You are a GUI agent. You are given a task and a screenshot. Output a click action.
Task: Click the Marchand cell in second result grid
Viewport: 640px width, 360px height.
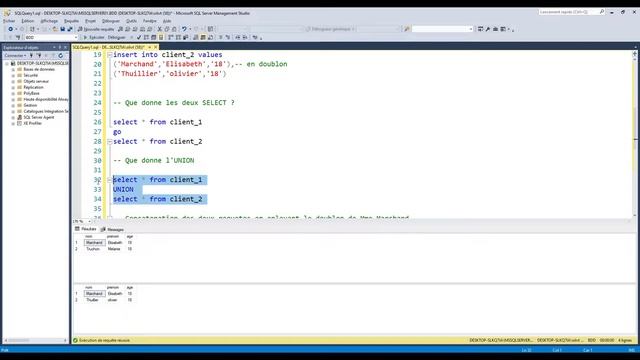94,293
